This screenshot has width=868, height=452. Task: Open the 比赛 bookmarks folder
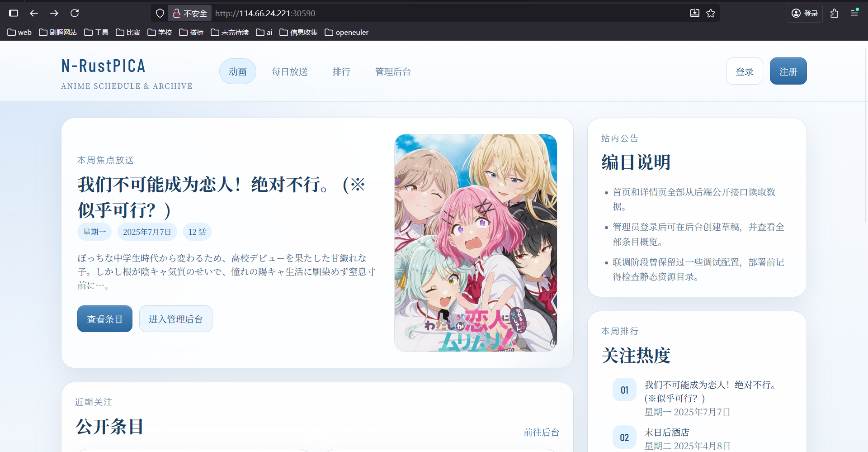click(x=128, y=32)
